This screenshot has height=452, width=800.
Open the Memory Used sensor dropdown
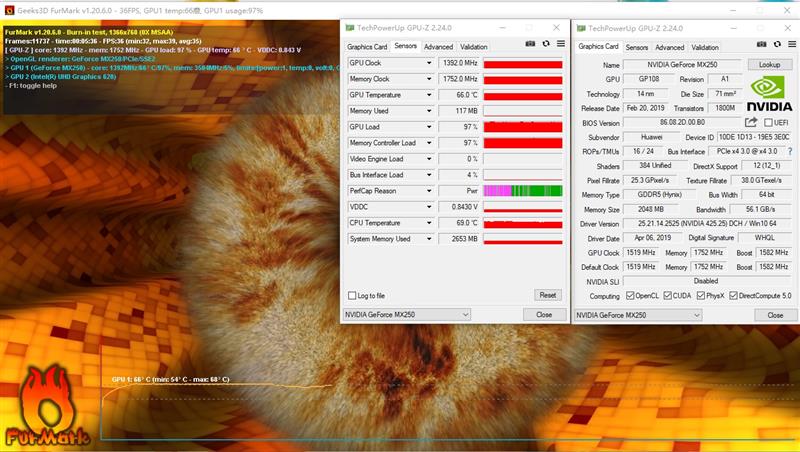(x=429, y=111)
